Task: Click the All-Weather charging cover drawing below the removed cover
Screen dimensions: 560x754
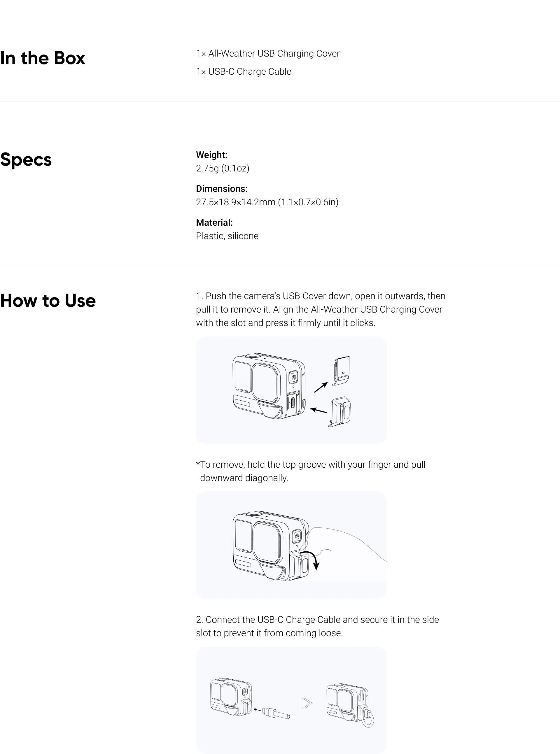Action: [x=340, y=412]
